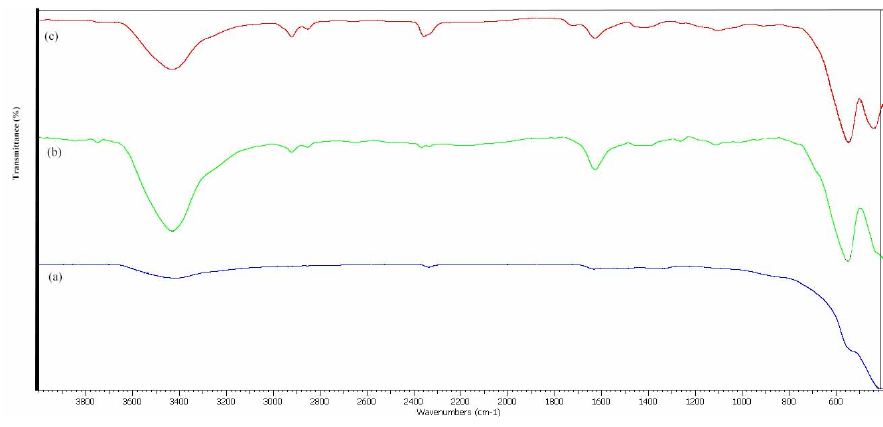The height and width of the screenshot is (427, 883).
Task: Click blue curve's shallow dip near 3400
Action: (x=175, y=278)
